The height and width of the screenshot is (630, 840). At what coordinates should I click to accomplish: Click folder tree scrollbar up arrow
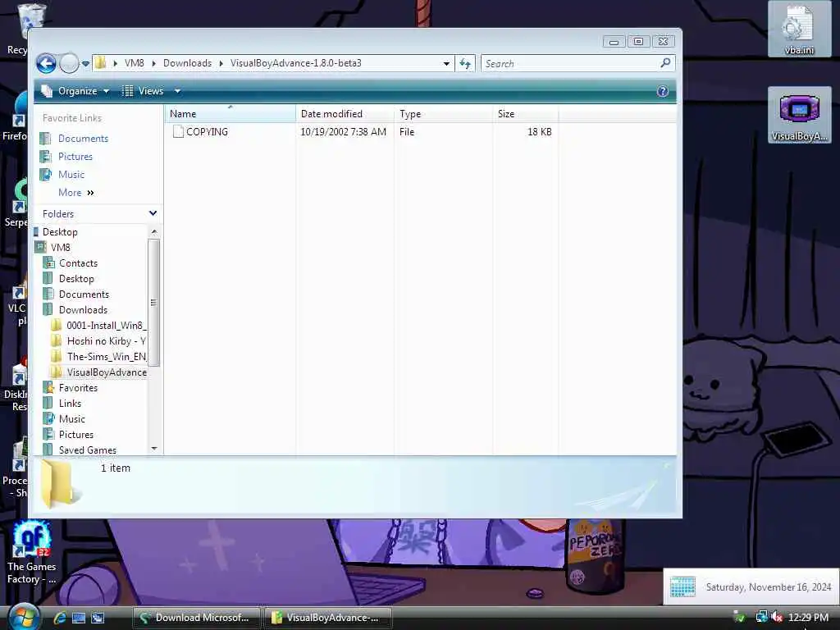pyautogui.click(x=153, y=232)
